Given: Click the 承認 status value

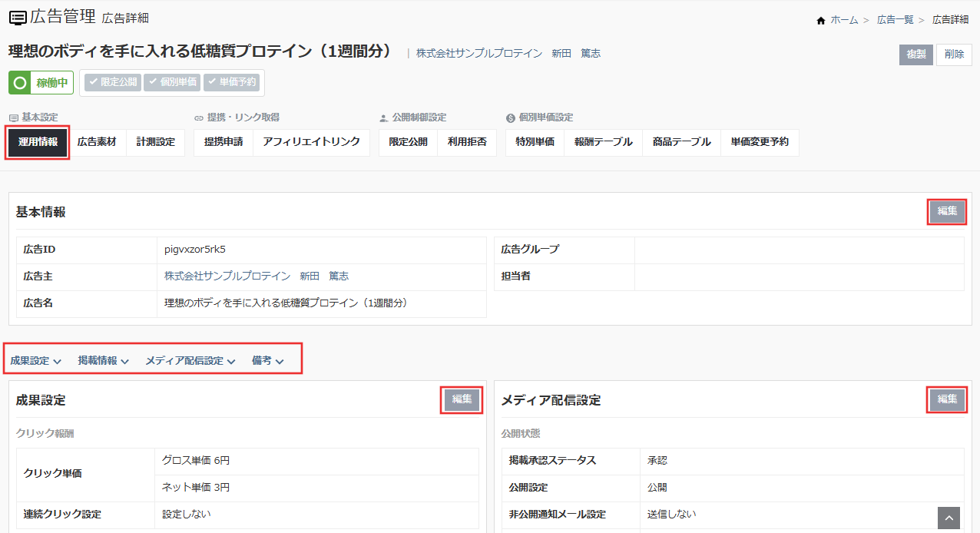Looking at the screenshot, I should click(x=657, y=461).
